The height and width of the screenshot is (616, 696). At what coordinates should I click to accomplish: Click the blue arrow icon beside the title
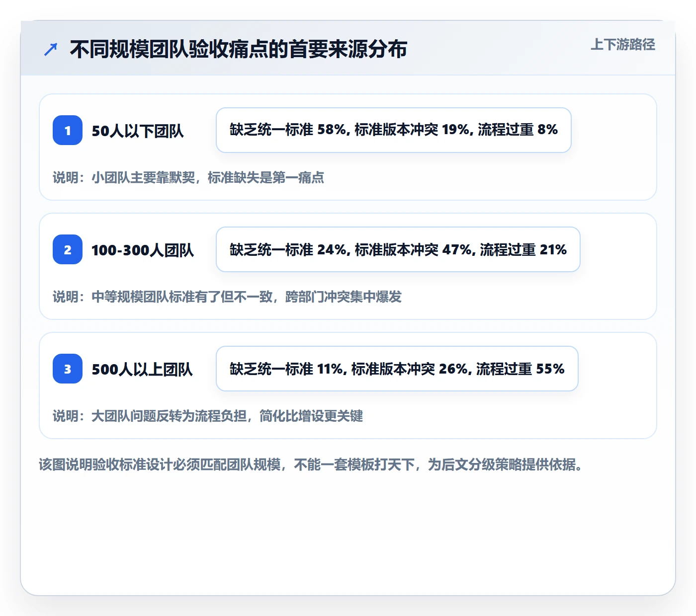click(x=51, y=50)
